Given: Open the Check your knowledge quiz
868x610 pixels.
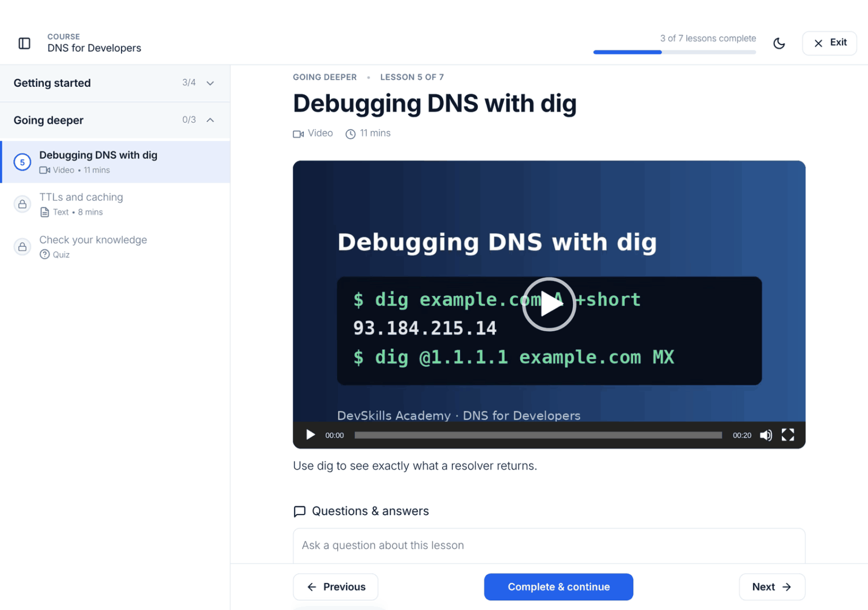Looking at the screenshot, I should click(x=116, y=247).
